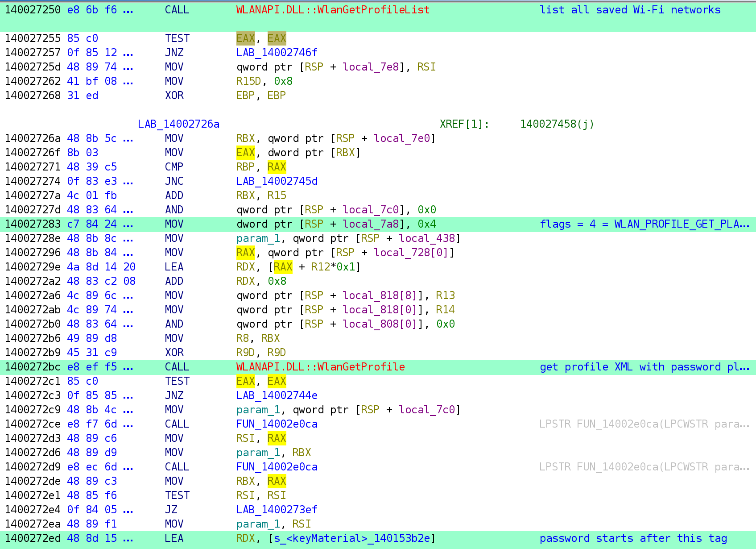Select XOR mnemonic at 140027268
Viewport: 756px width, 549px height.
174,96
